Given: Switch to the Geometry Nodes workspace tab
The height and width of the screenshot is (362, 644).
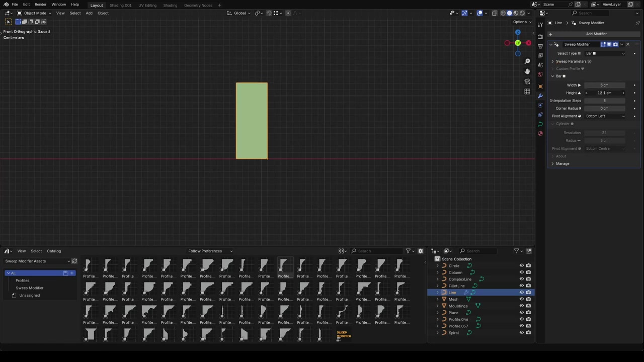Looking at the screenshot, I should pos(198,5).
